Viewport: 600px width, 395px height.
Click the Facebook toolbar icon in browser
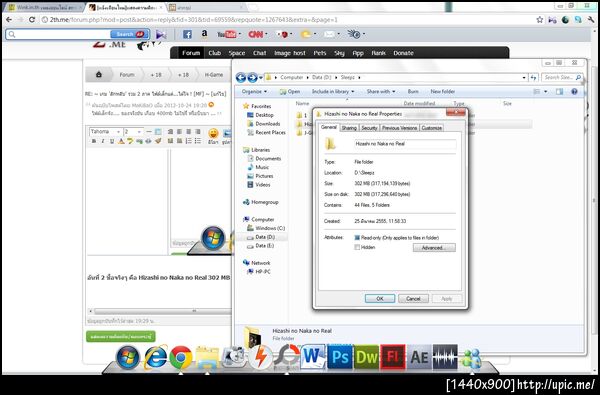click(x=187, y=34)
